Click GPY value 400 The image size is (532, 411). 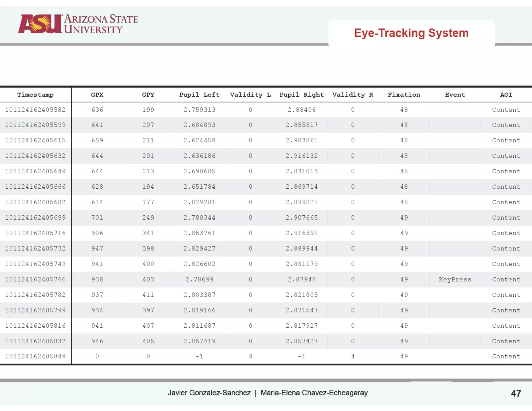tap(148, 264)
